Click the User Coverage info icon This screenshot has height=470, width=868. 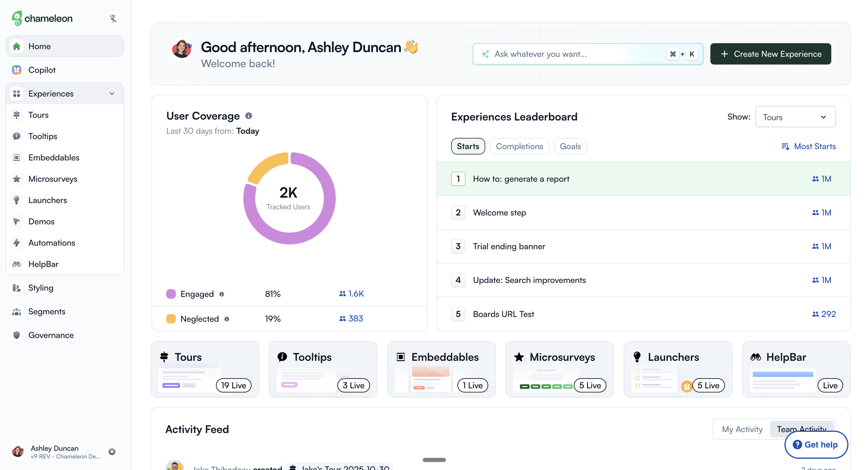click(248, 116)
